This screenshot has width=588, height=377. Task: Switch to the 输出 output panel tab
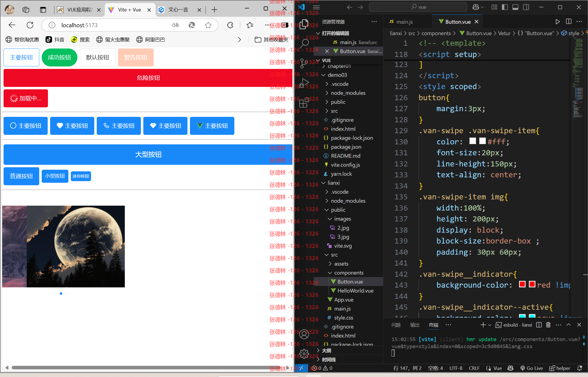(415, 325)
